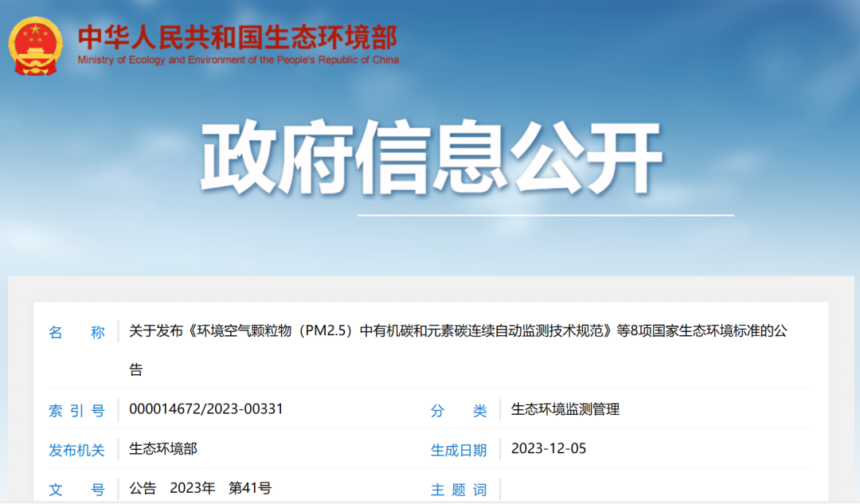Select the 主题词 label
This screenshot has width=860, height=504.
(x=459, y=490)
